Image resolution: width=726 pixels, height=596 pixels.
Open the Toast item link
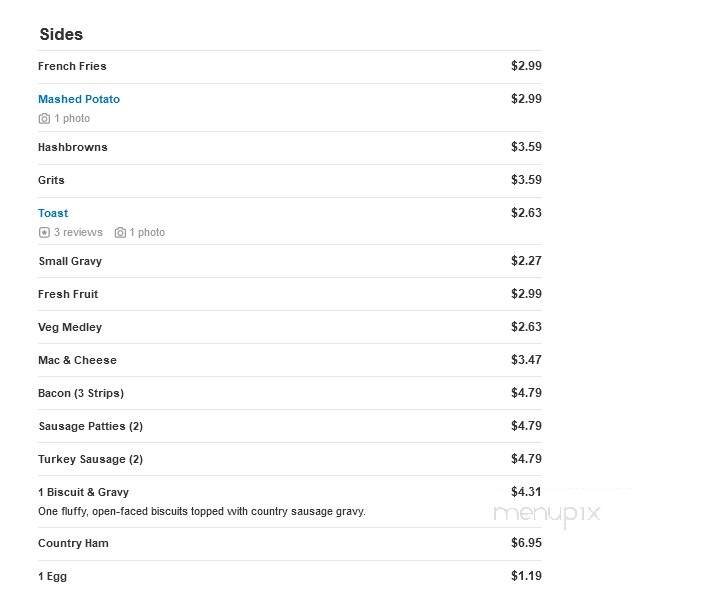53,213
